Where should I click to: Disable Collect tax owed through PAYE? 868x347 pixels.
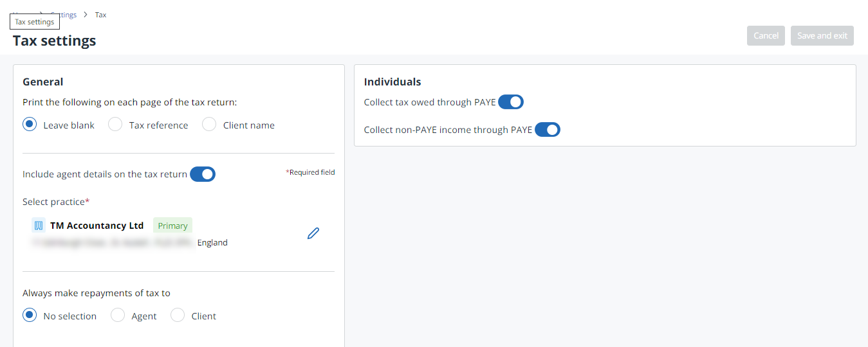[511, 102]
